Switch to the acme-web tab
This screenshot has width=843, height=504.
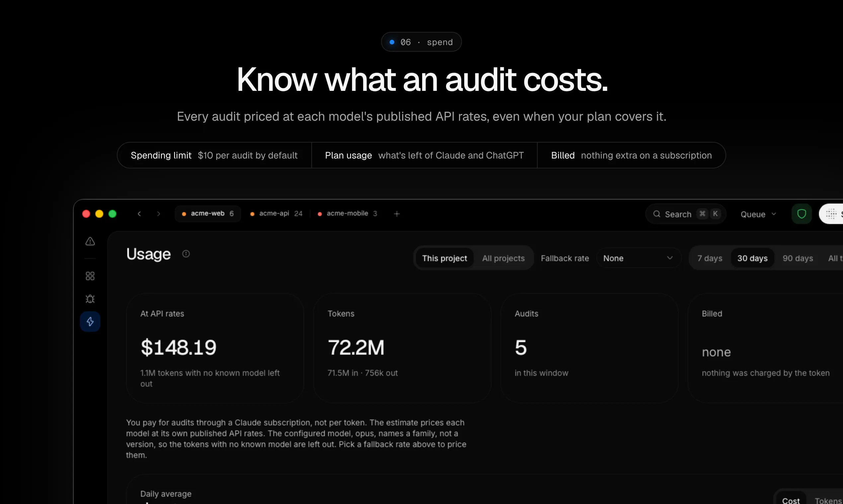pos(208,214)
